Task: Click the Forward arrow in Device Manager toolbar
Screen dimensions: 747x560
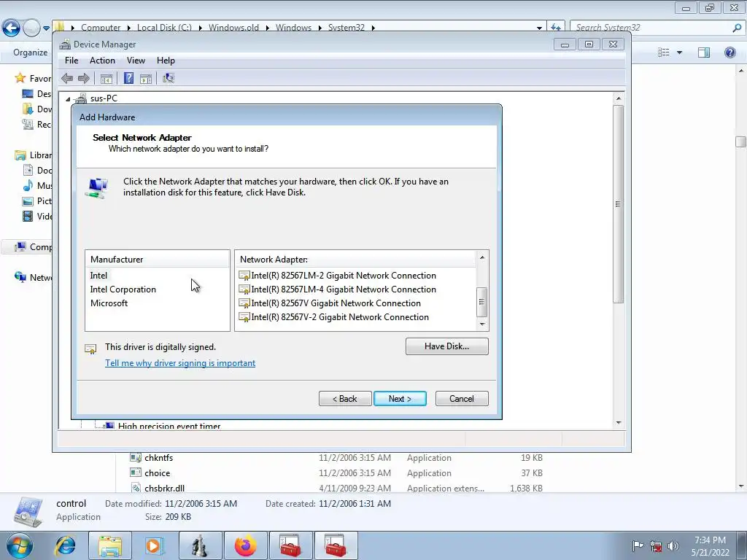Action: pyautogui.click(x=84, y=78)
